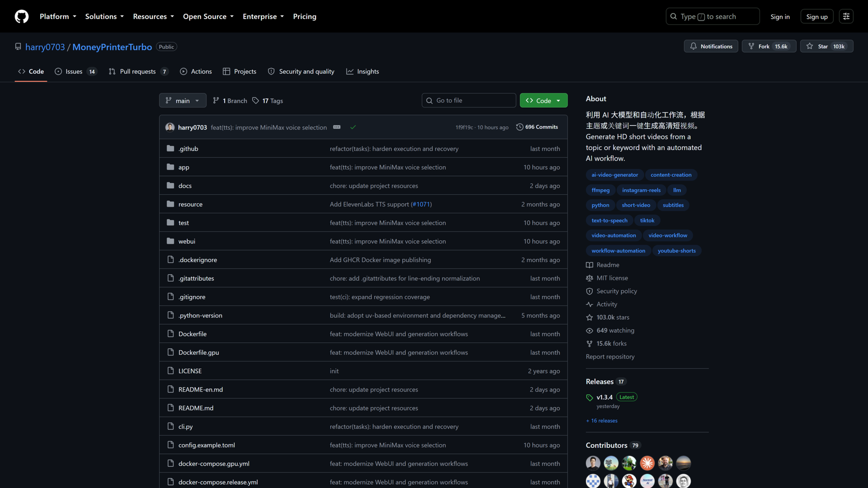The width and height of the screenshot is (868, 488).
Task: Click the youtube-shorts topic tag
Action: pyautogui.click(x=676, y=251)
